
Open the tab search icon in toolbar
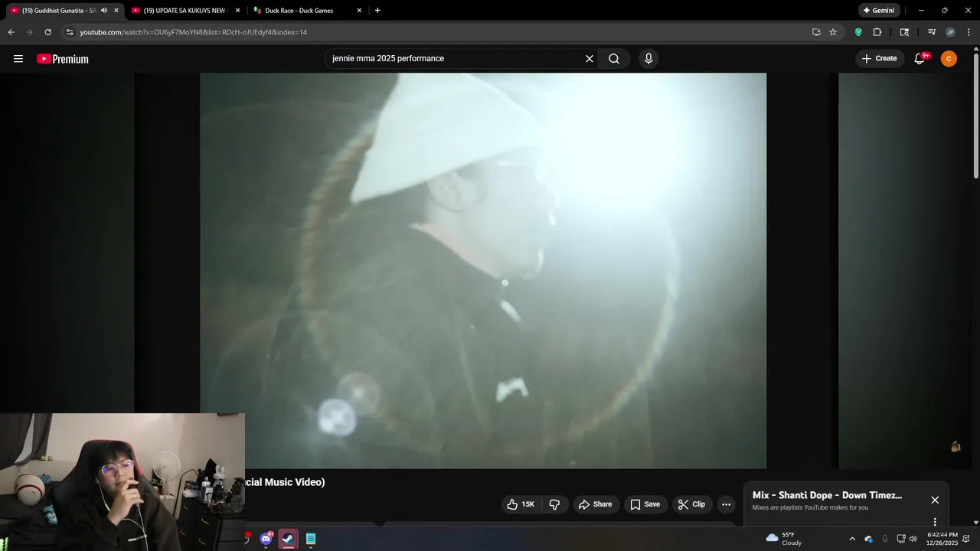(x=904, y=32)
